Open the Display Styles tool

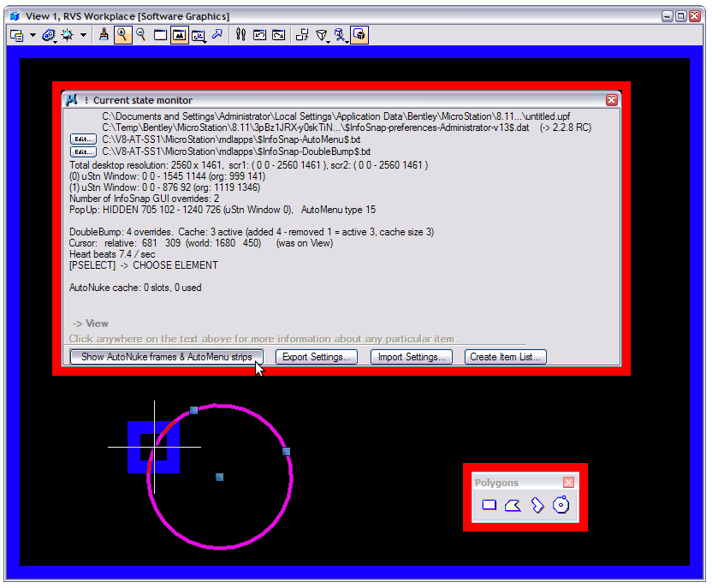pos(49,35)
